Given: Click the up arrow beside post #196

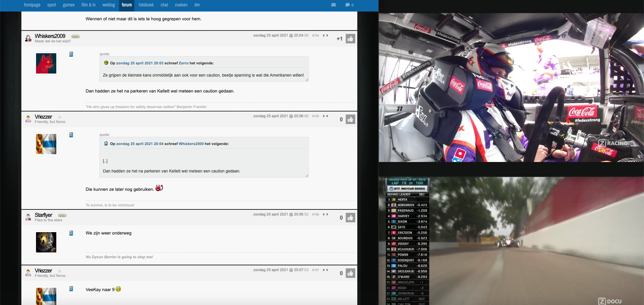Looking at the screenshot, I should 324,214.
